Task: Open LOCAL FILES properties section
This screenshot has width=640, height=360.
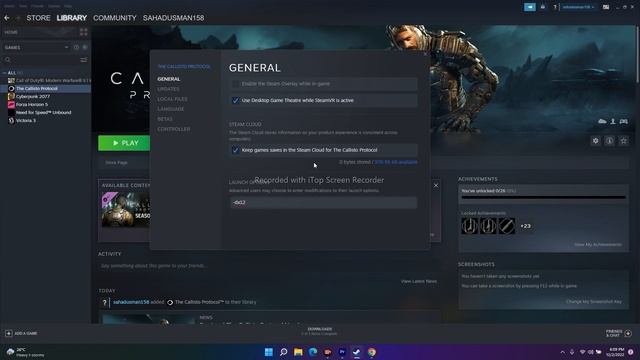Action: [x=172, y=99]
